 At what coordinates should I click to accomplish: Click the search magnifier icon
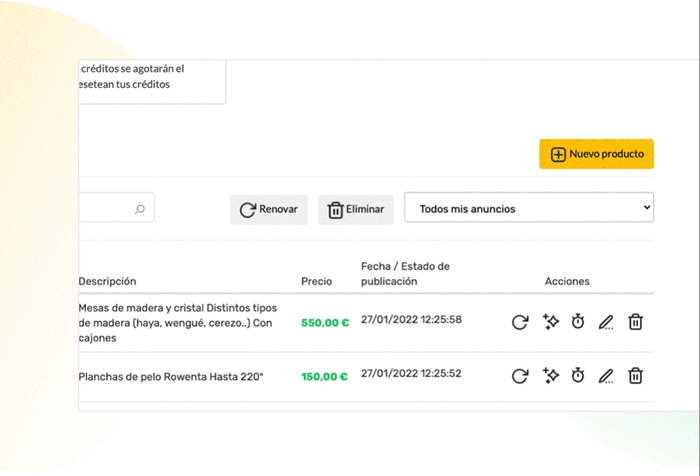140,209
